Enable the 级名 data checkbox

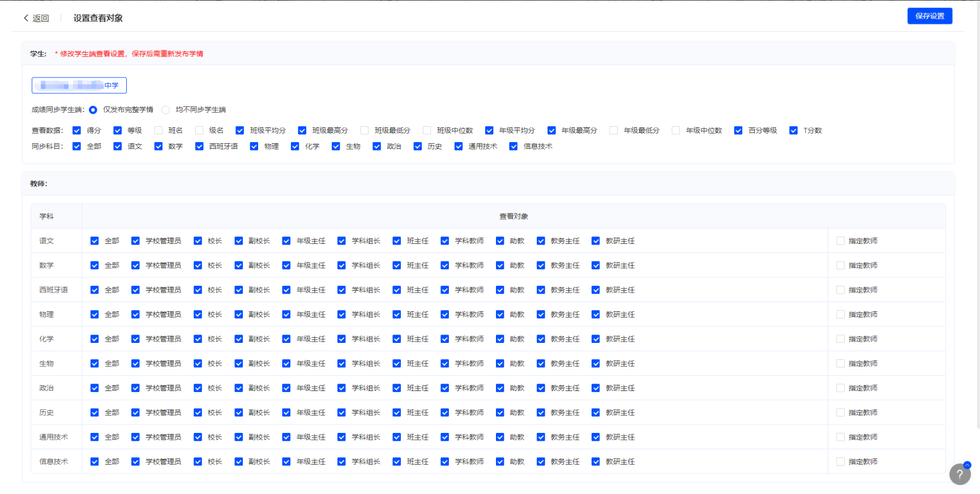pyautogui.click(x=199, y=131)
